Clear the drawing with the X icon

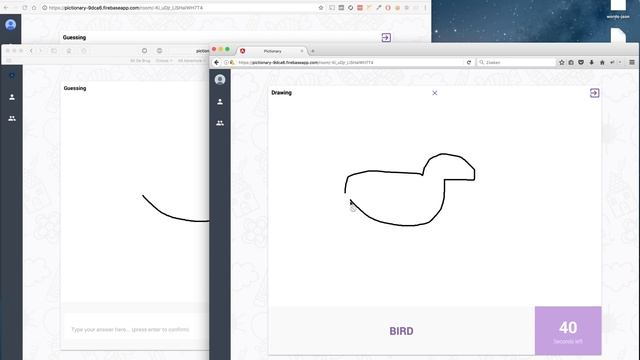[x=435, y=93]
